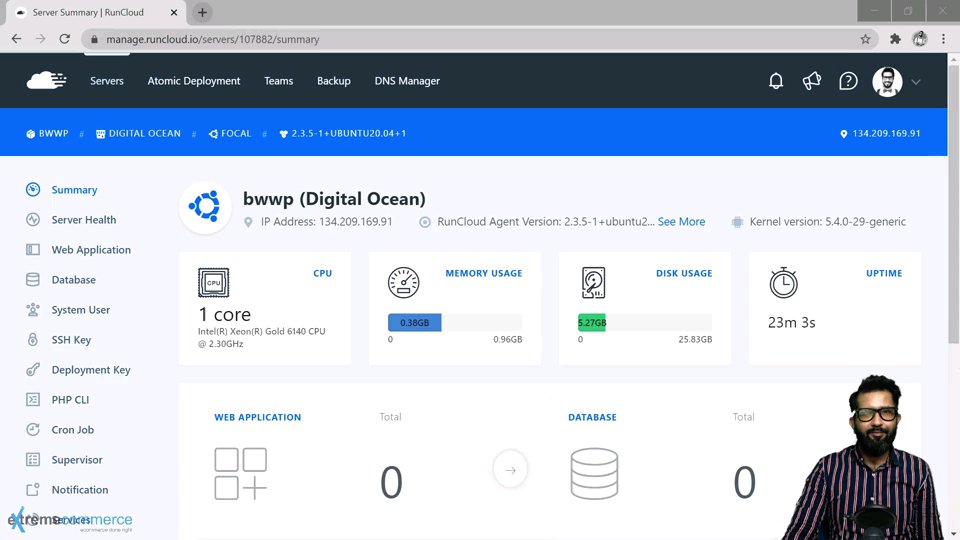
Task: Click the user profile avatar
Action: pos(887,81)
